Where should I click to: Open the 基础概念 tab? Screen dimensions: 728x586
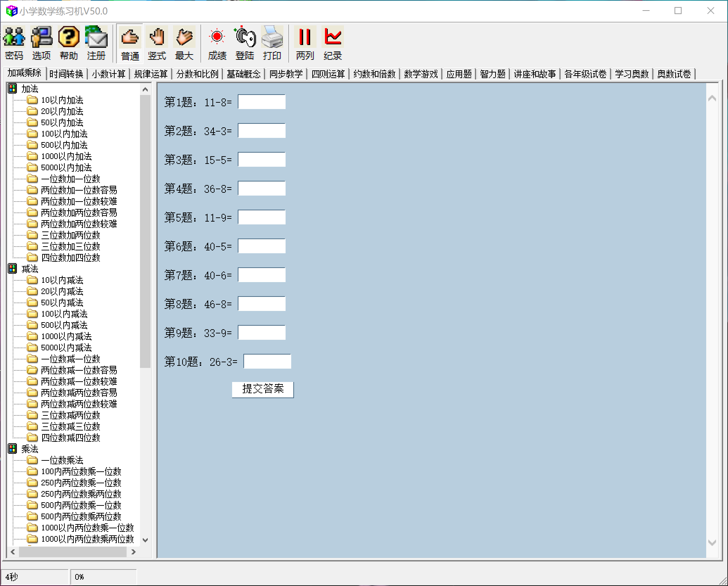tap(244, 74)
